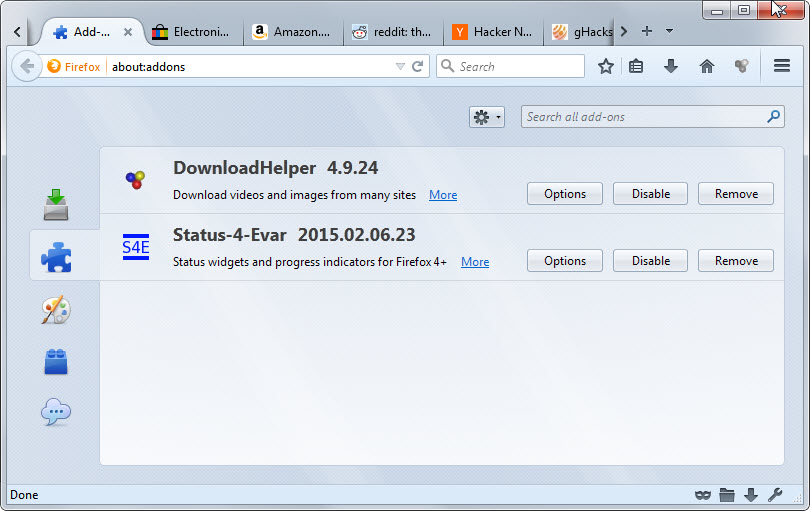Remove the Status-4-Evar extension
The height and width of the screenshot is (511, 810).
coord(736,261)
